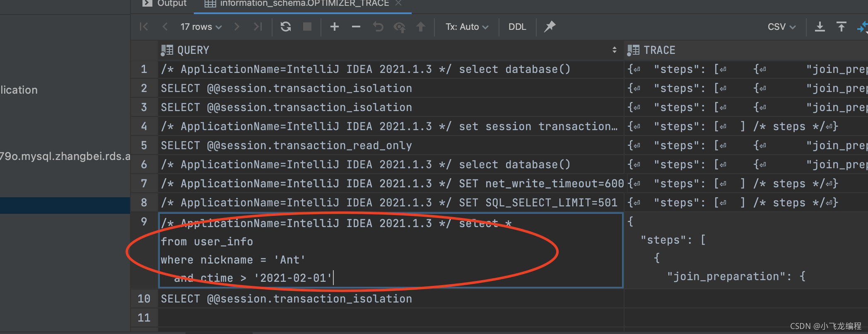
Task: Click the 'SET SQL_SELECT_LIMIT=501' query cell
Action: pos(391,203)
